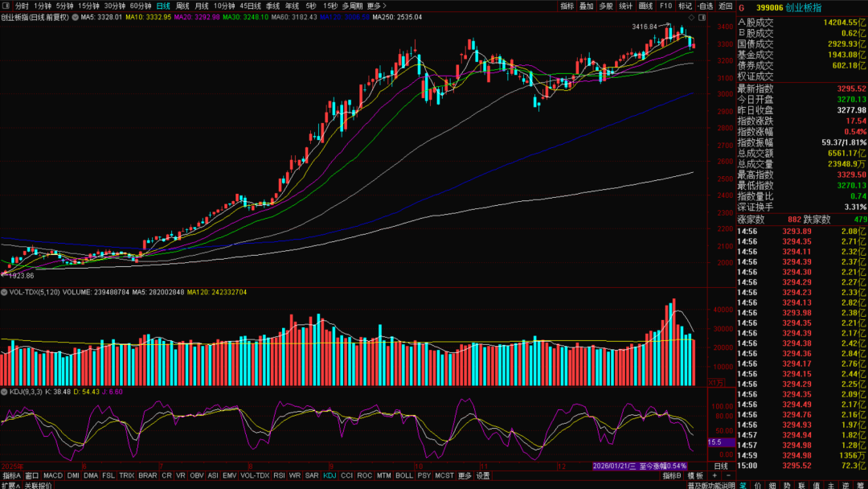Open the F10 info page
The width and height of the screenshot is (868, 489).
coord(665,6)
